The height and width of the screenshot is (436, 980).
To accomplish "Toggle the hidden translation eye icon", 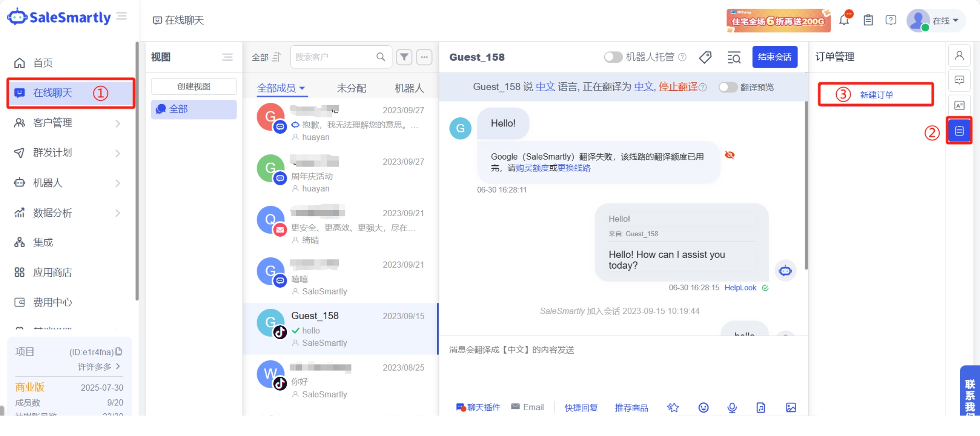I will click(x=730, y=155).
